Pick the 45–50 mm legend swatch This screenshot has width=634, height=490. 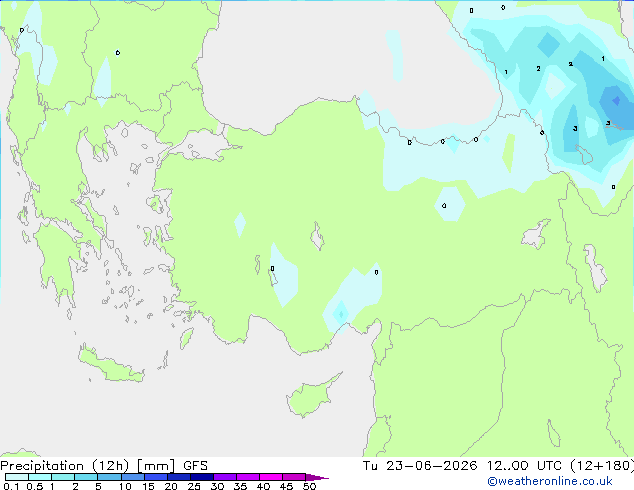(294, 477)
